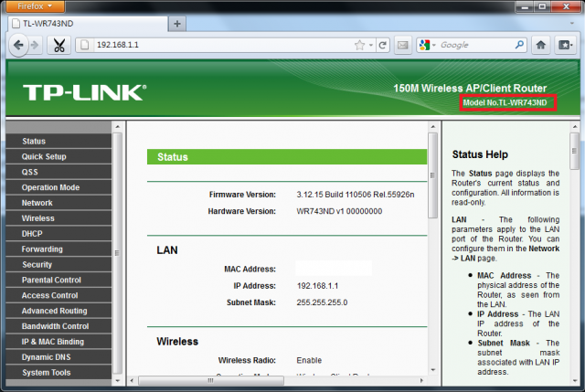This screenshot has width=585, height=392.
Task: Click Model No.TL-WR743ND text in header
Action: [505, 102]
